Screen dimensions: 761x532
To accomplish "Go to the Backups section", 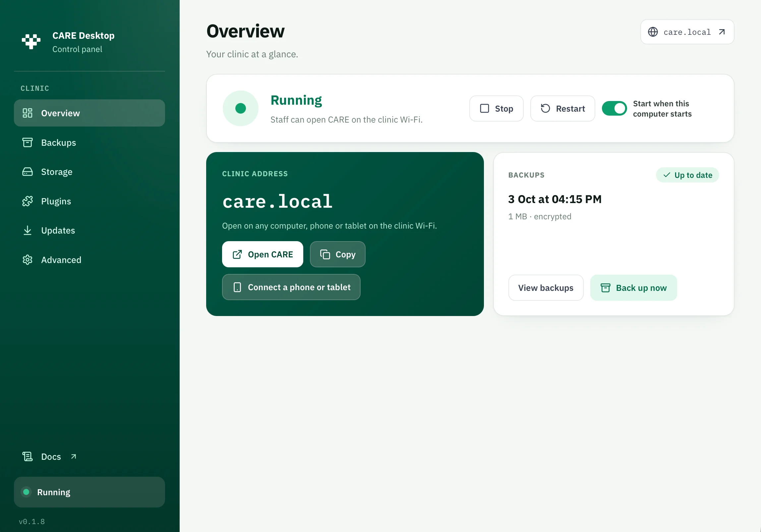I will [89, 142].
